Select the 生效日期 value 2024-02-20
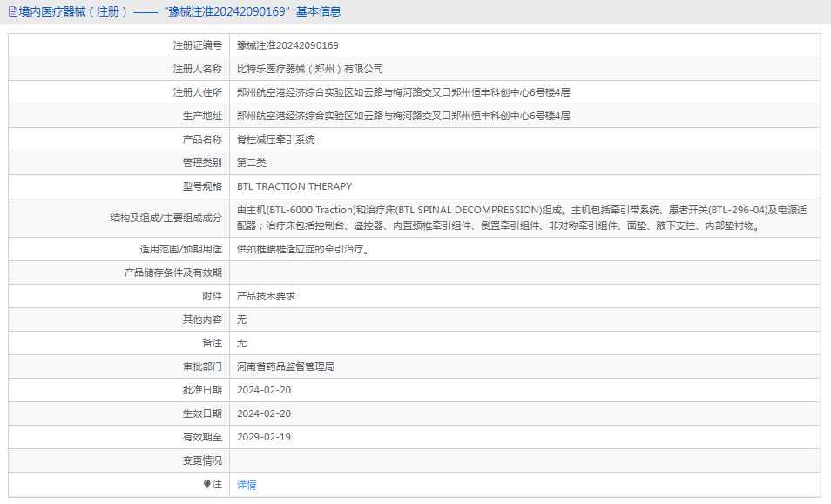The image size is (831, 504). 264,413
